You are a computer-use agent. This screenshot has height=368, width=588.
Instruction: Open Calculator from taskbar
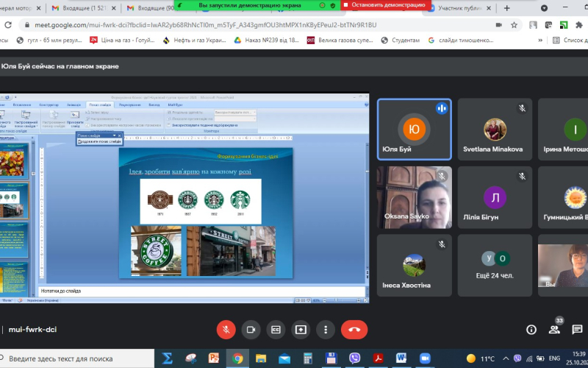(307, 358)
